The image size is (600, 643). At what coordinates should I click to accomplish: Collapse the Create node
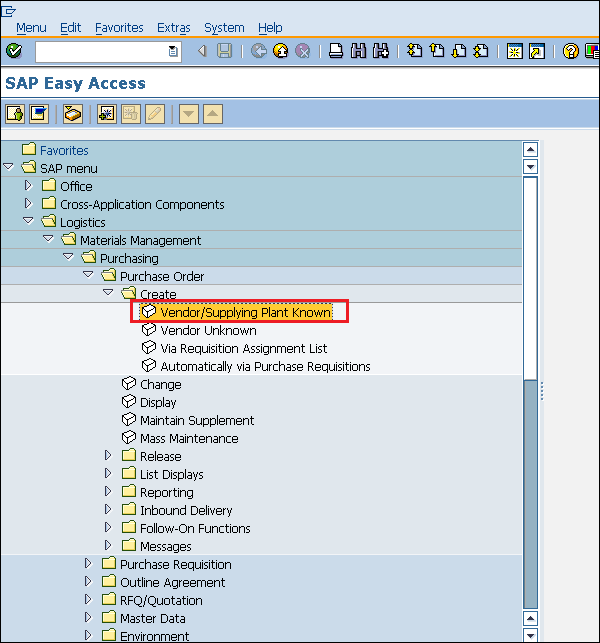click(x=108, y=292)
